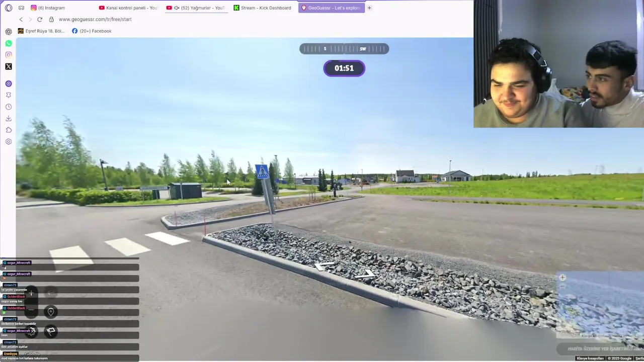Open the ChatGPT sidebar panel
Screen dimensions: 644x362
[9, 32]
